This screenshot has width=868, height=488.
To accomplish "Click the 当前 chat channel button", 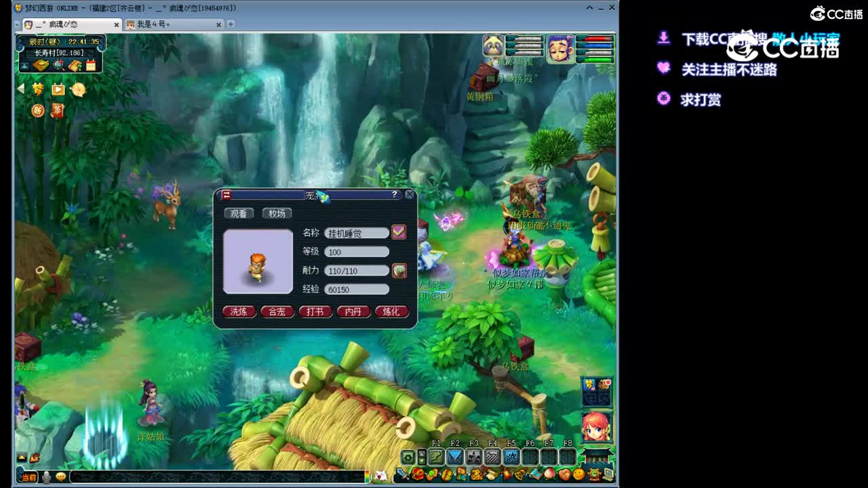I will coord(28,477).
